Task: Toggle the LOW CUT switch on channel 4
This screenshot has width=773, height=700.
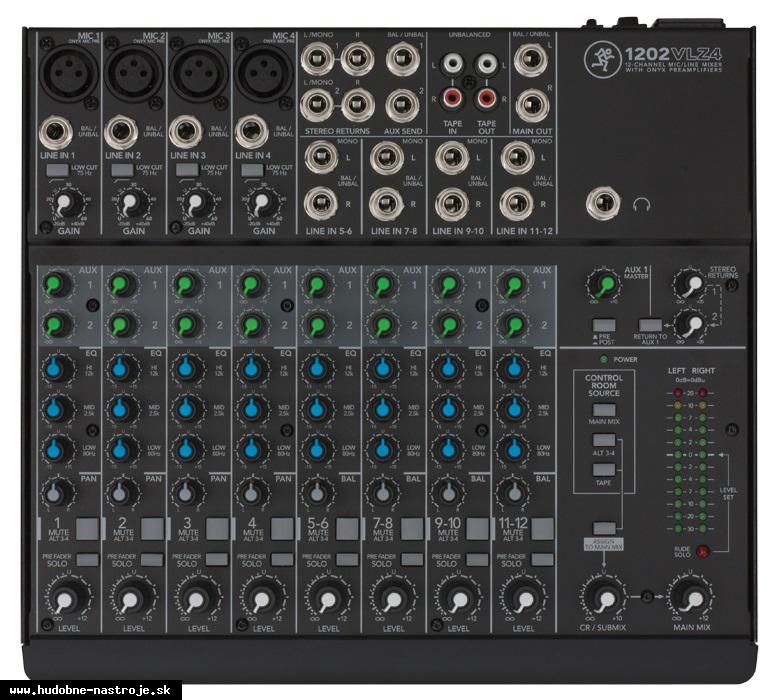Action: click(x=252, y=170)
